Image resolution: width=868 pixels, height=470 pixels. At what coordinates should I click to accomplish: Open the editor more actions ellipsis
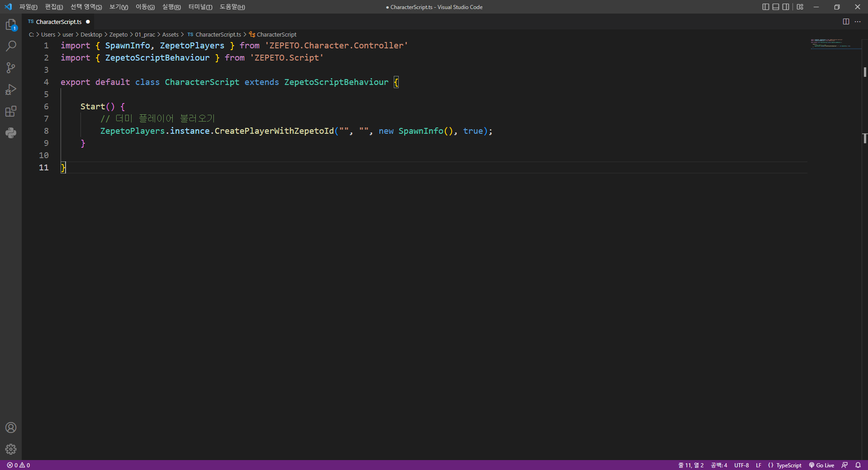pos(858,22)
